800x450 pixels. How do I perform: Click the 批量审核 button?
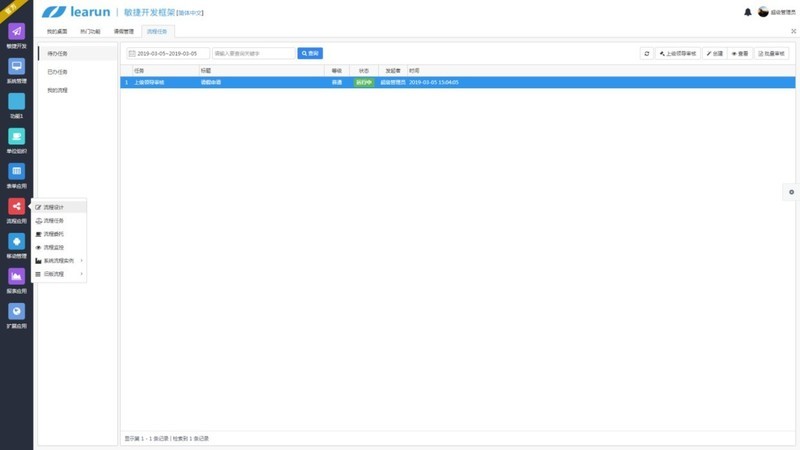[x=771, y=54]
